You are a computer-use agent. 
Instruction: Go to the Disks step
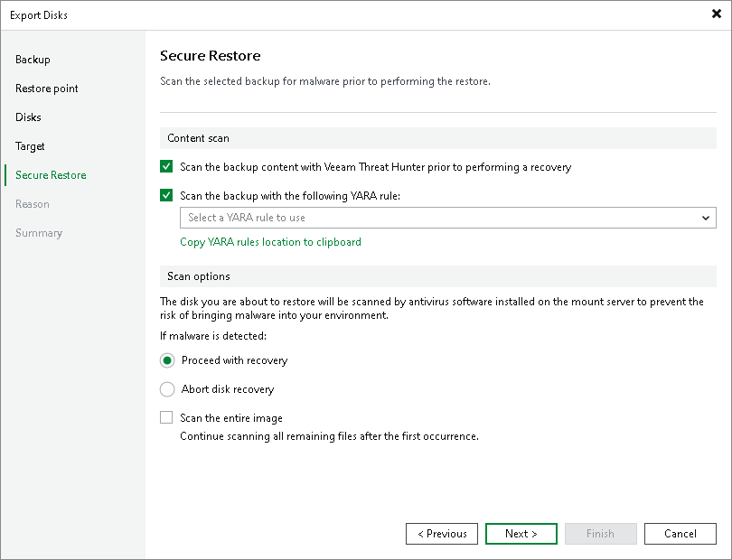pyautogui.click(x=27, y=117)
